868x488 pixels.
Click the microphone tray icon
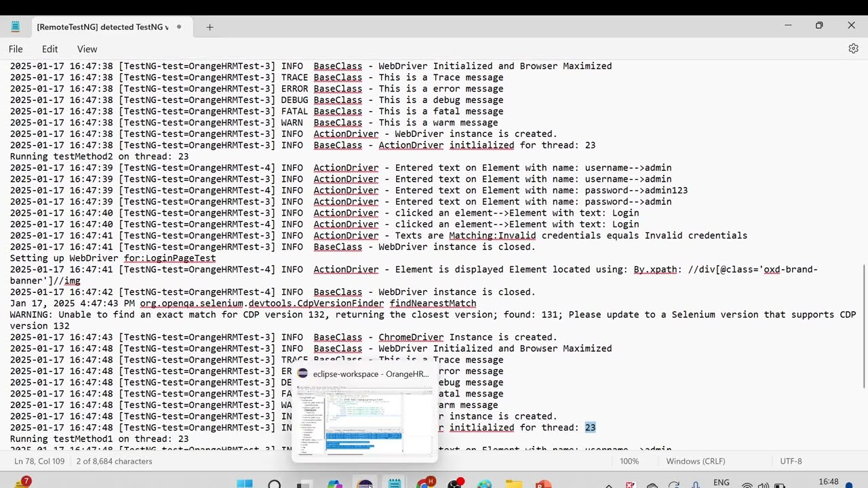[x=696, y=485]
